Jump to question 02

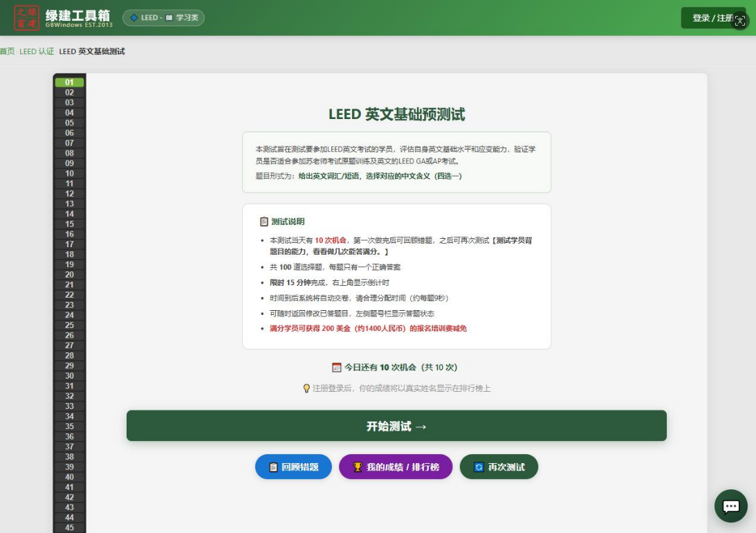click(69, 93)
